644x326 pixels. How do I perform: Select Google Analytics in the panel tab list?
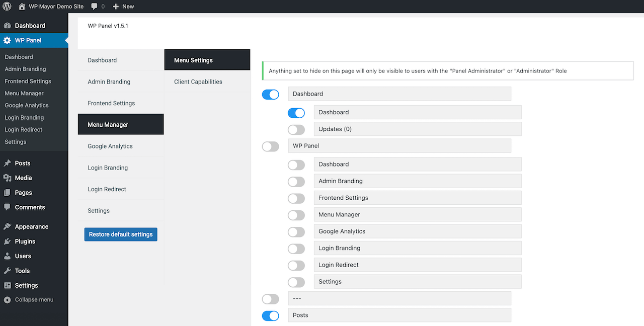tap(121, 146)
